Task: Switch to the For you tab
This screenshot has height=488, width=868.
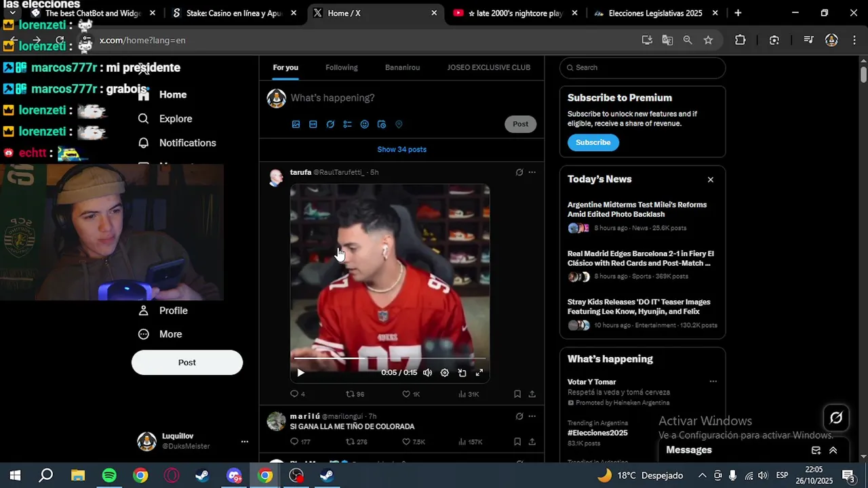Action: [x=285, y=67]
